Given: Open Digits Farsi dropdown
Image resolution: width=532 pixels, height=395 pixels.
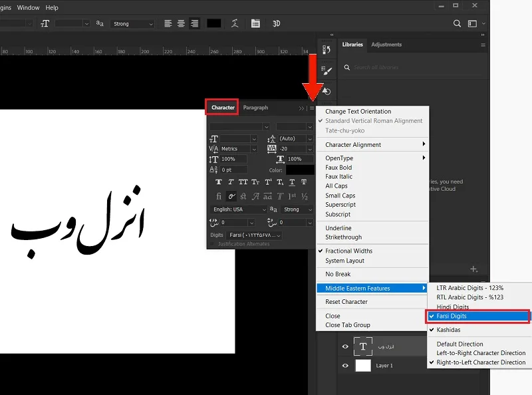Looking at the screenshot, I should point(254,235).
